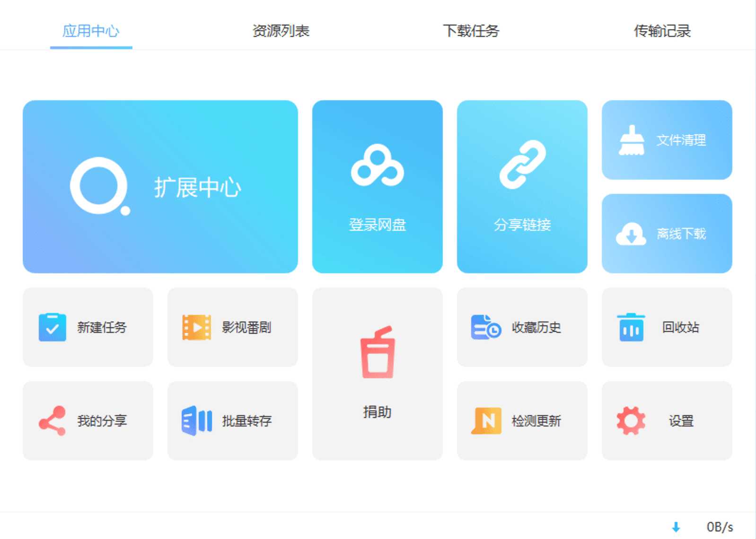Screen dimensions: 756x539
Task: Click the 0B/s speed status text
Action: point(720,527)
